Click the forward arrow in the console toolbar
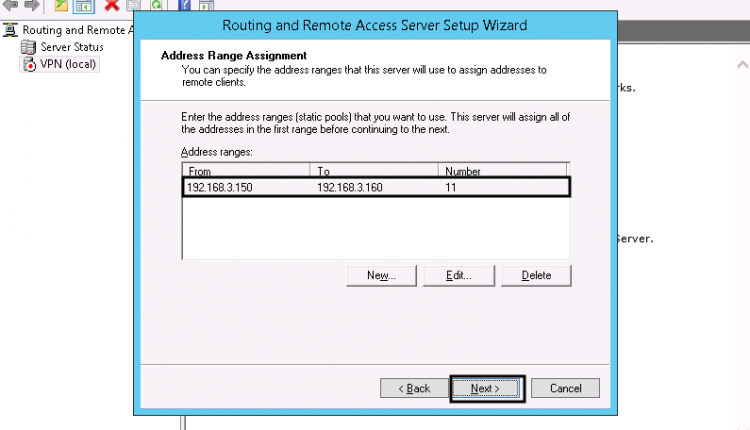 tap(30, 5)
